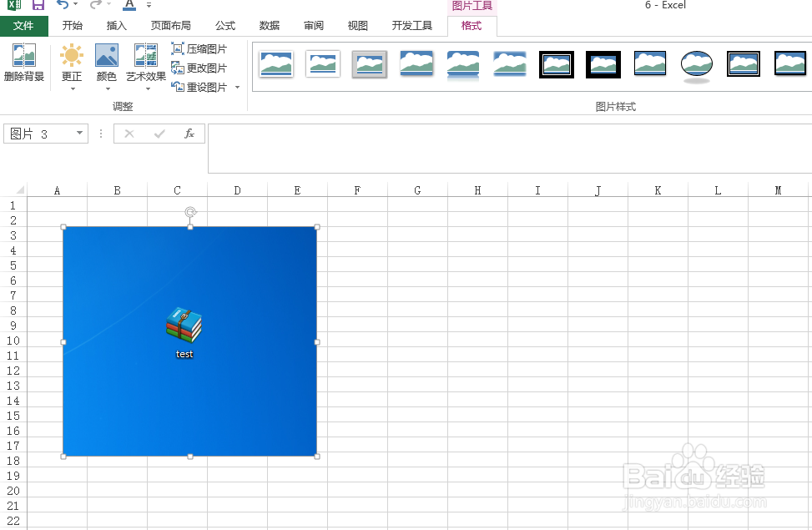Open the Name Box dropdown showing 图片 3

point(79,134)
